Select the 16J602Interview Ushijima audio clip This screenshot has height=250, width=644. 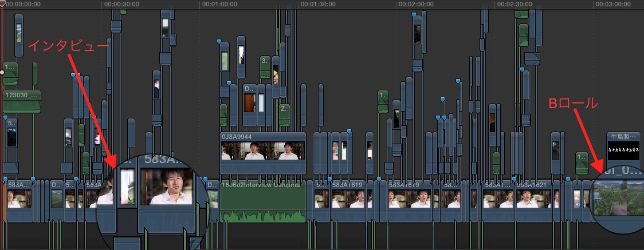pos(263,201)
